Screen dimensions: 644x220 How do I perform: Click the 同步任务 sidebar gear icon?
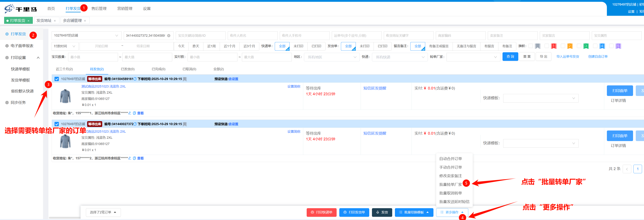click(x=7, y=103)
